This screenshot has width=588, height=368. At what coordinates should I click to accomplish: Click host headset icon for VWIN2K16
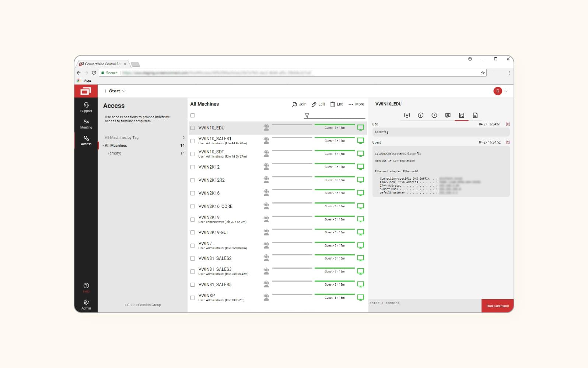tap(266, 192)
